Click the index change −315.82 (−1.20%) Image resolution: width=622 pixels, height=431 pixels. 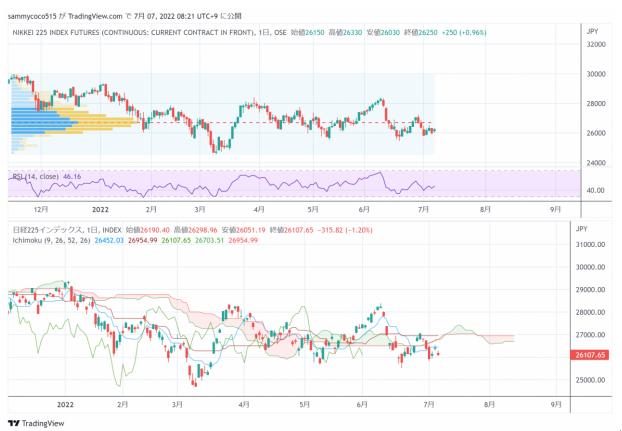point(345,230)
